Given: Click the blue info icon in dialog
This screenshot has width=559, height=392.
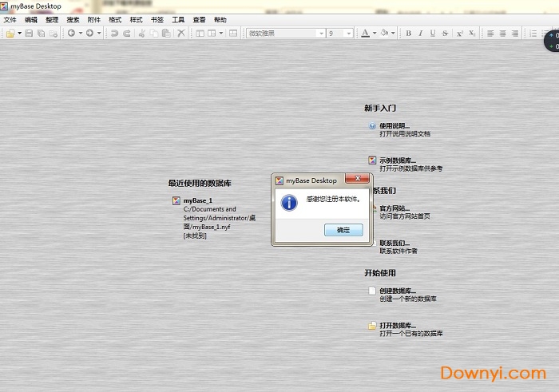Looking at the screenshot, I should 289,203.
